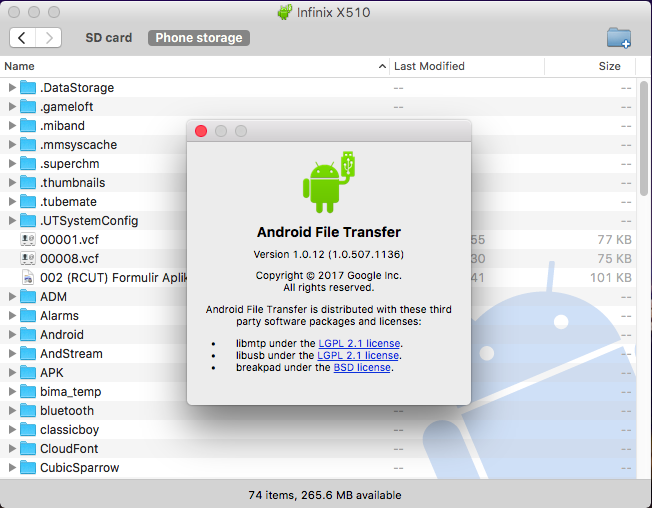Expand the classicboy folder triangle
This screenshot has width=652, height=508.
(12, 429)
